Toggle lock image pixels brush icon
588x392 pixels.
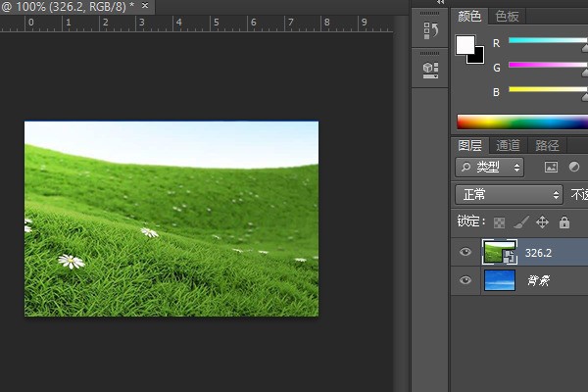[521, 222]
